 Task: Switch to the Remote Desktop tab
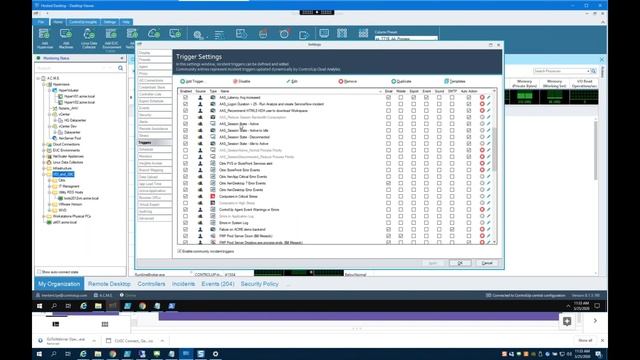[x=109, y=284]
